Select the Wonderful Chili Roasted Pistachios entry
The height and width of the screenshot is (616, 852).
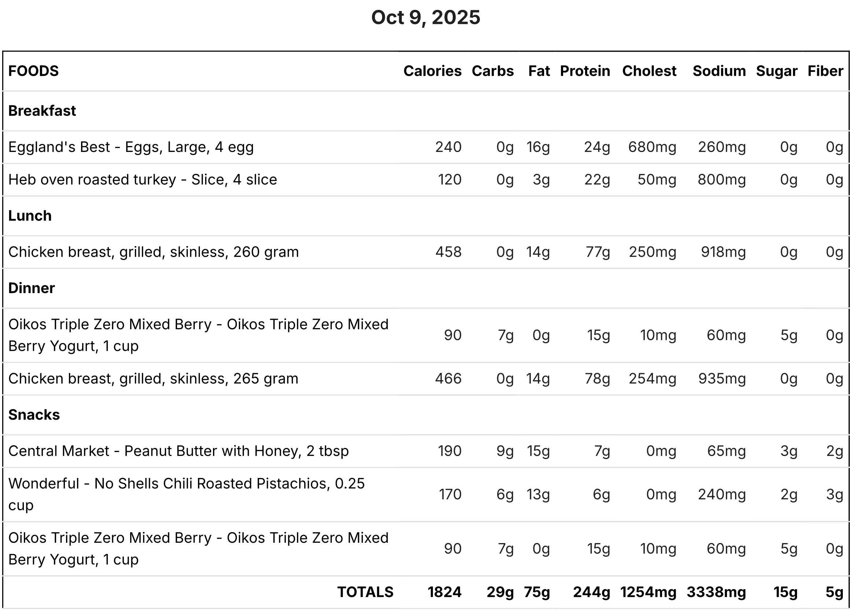(x=186, y=494)
